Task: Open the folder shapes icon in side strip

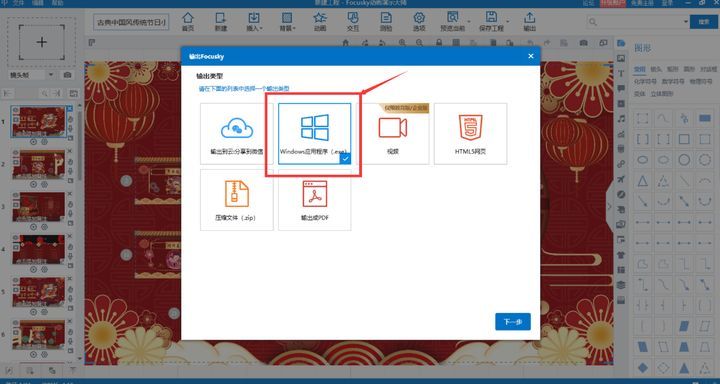Action: coord(621,43)
